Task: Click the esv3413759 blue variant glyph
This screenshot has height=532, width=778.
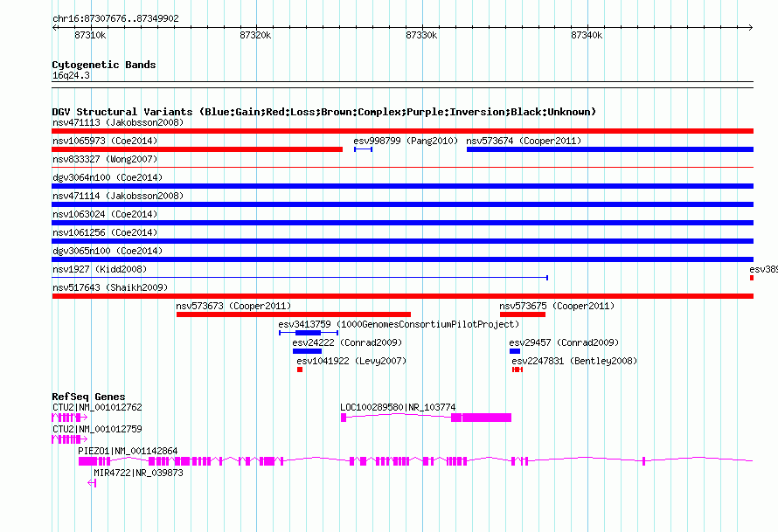Action: click(309, 333)
